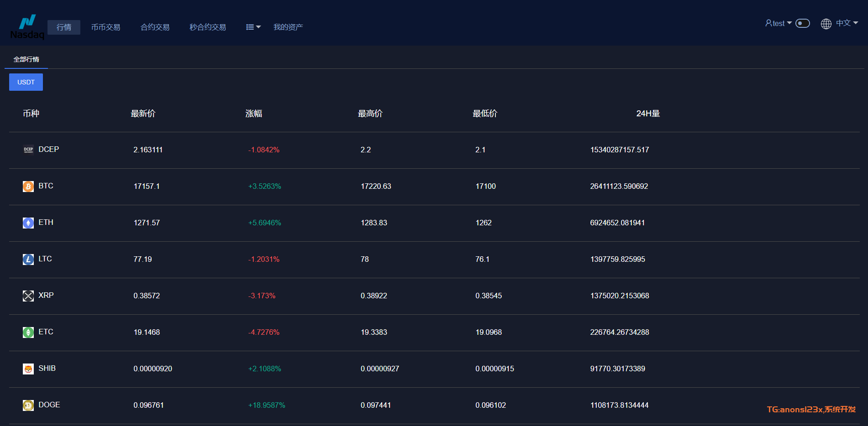Screen dimensions: 868x426
Task: Click the 24H量 column header
Action: coord(648,113)
